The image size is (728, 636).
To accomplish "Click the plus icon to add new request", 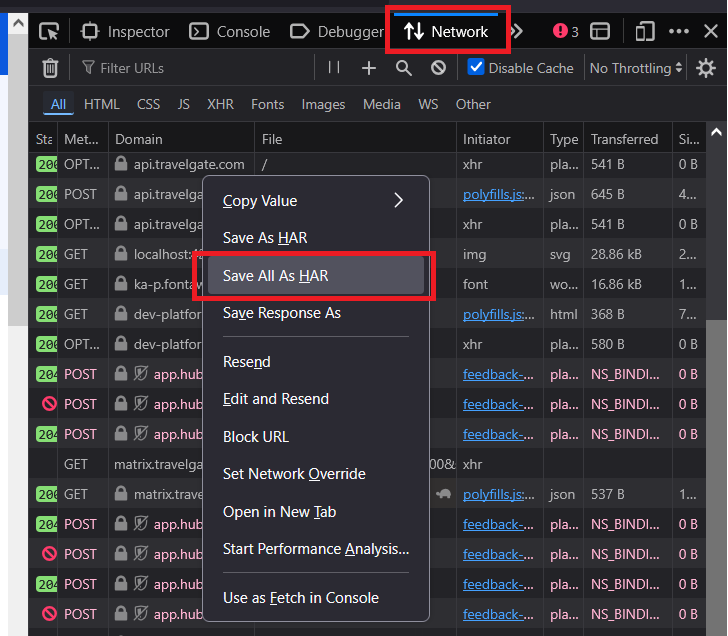I will [369, 68].
